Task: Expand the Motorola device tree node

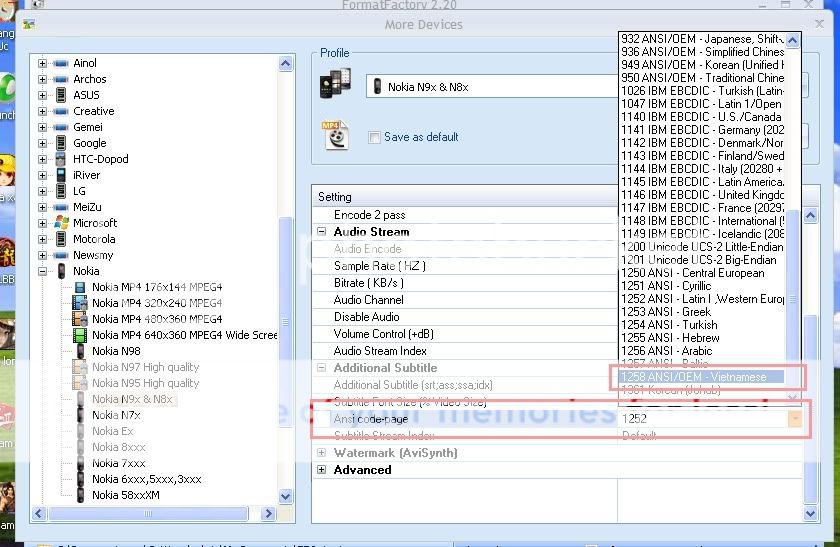Action: click(x=43, y=239)
